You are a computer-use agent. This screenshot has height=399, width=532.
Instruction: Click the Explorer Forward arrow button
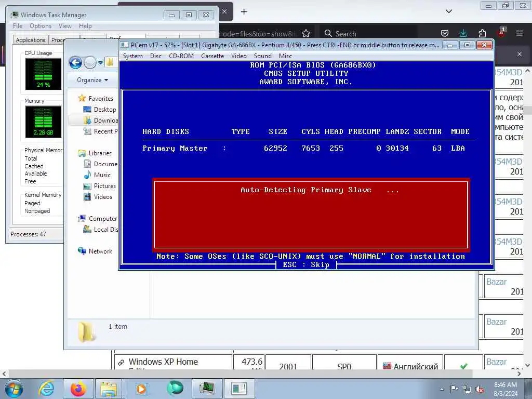(90, 63)
